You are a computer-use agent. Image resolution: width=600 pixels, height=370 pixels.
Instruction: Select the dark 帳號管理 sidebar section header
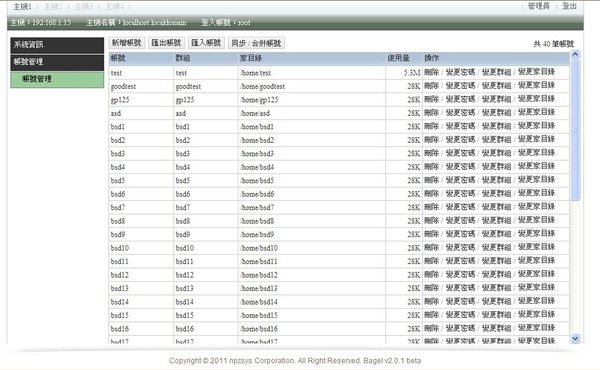coord(57,62)
